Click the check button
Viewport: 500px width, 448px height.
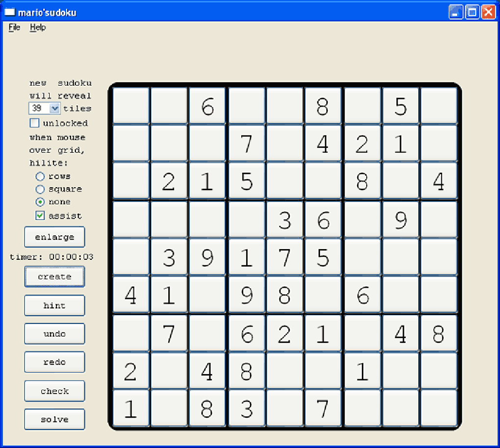pyautogui.click(x=54, y=391)
